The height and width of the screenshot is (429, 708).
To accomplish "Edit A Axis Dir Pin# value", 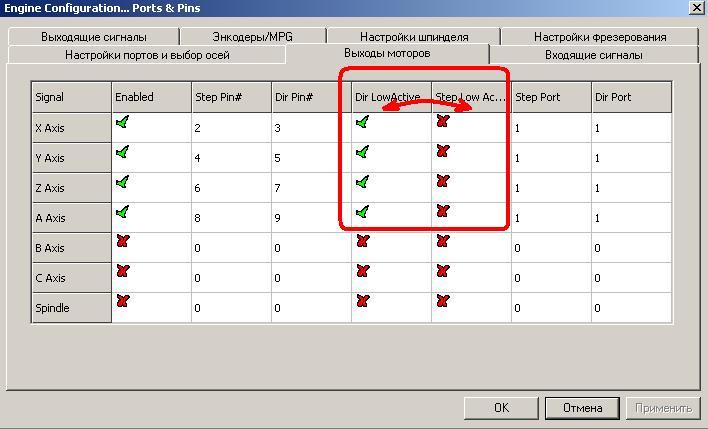I will (310, 218).
